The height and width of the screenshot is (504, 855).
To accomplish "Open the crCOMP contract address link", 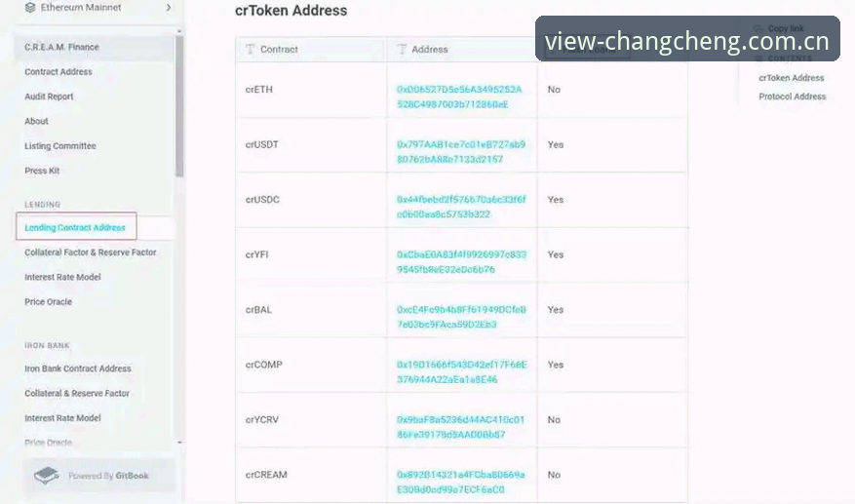I will pyautogui.click(x=461, y=372).
